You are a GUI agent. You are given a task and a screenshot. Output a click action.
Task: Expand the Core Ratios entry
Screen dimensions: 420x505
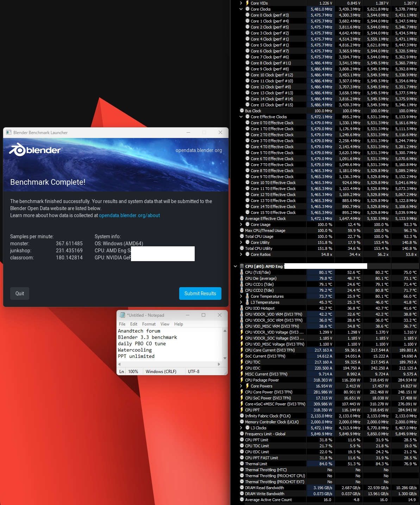click(x=241, y=254)
